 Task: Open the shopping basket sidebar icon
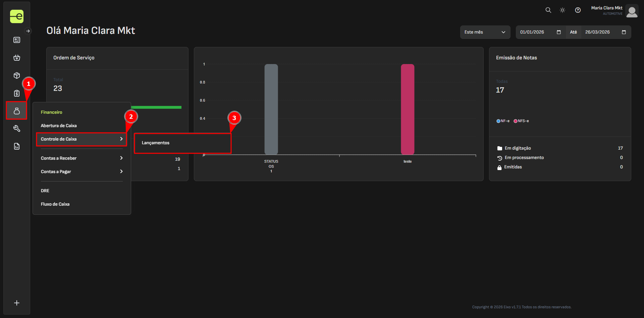tap(17, 58)
